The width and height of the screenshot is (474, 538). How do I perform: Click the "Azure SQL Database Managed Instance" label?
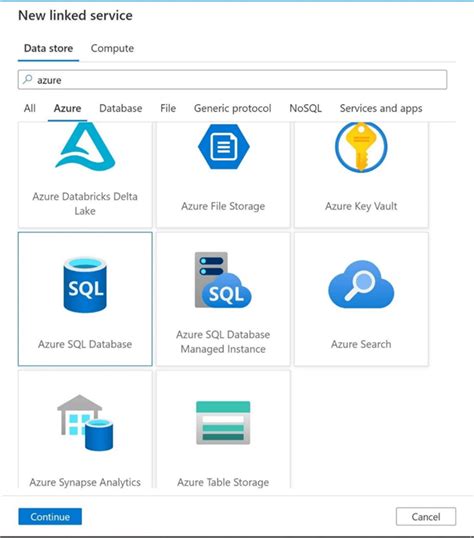(223, 342)
